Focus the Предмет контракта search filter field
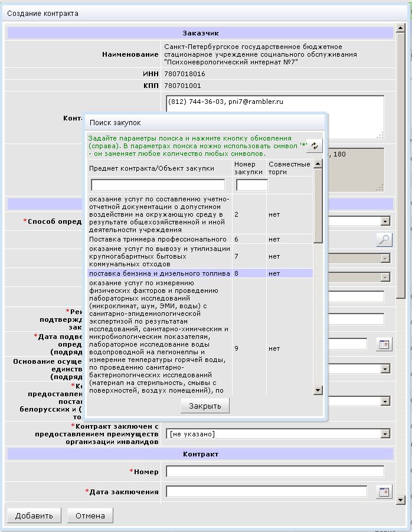 pos(158,185)
